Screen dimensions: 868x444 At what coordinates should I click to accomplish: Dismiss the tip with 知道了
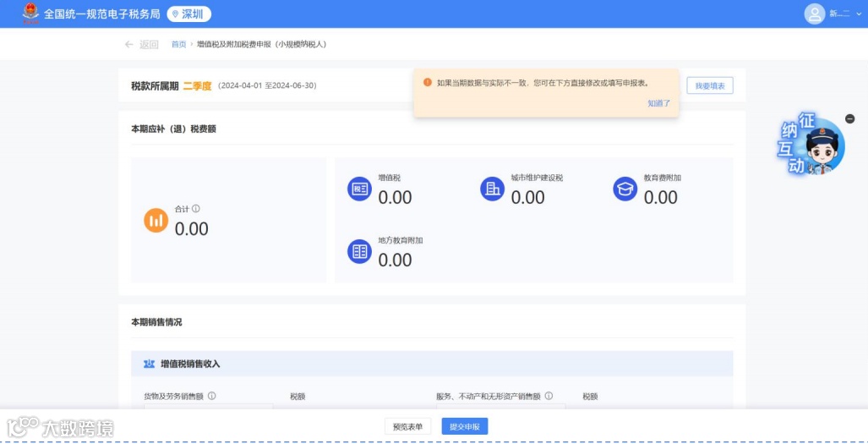pos(658,103)
